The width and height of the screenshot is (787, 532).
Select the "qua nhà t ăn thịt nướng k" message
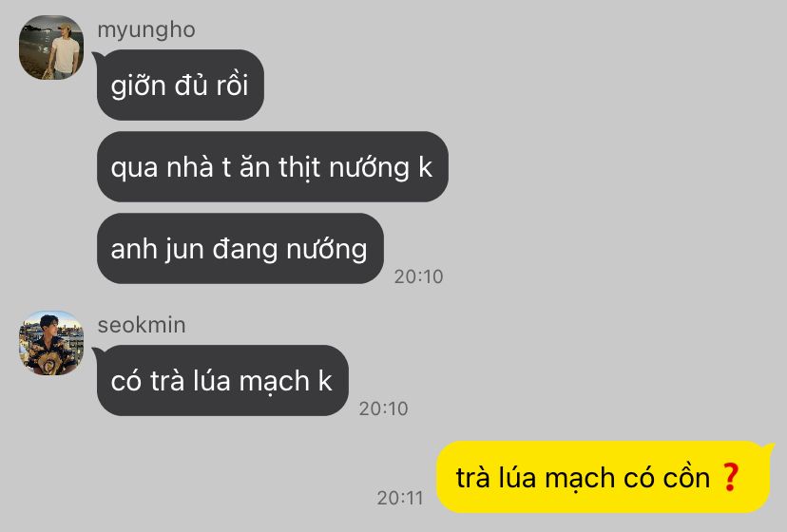[x=273, y=166]
